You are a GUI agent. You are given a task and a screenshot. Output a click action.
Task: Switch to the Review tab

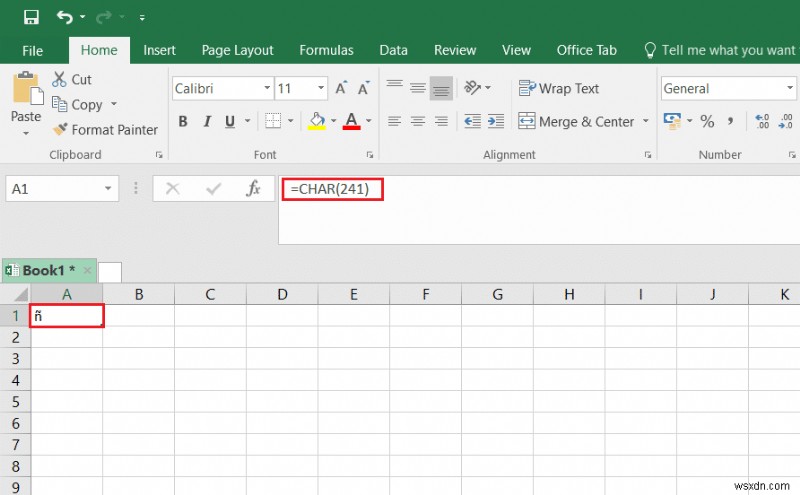tap(455, 50)
